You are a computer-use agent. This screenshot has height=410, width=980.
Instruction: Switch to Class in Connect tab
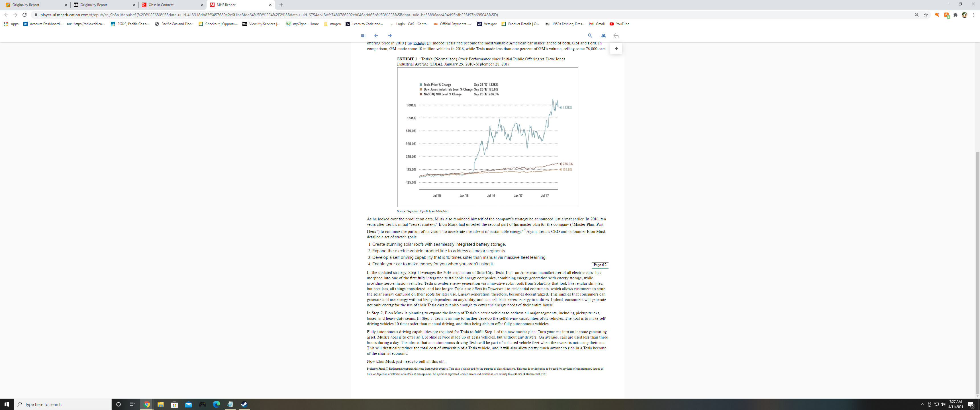172,5
